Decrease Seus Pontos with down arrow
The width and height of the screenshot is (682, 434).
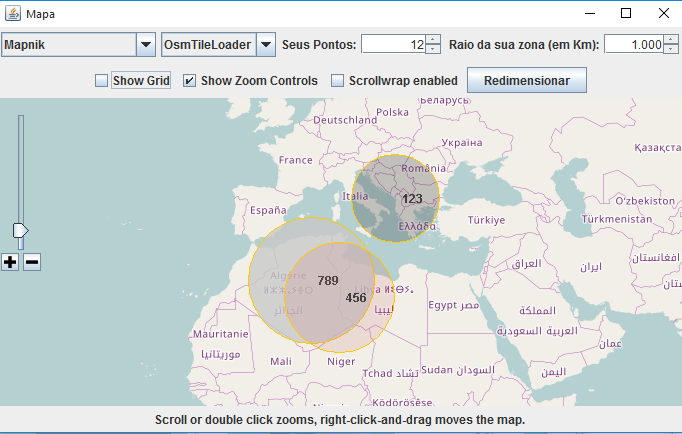[x=432, y=49]
